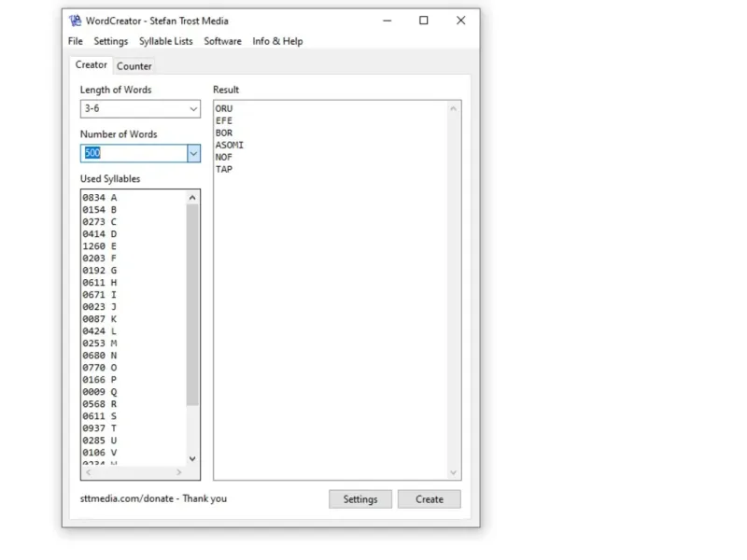Image resolution: width=747 pixels, height=560 pixels.
Task: Expand the Length of Words dropdown
Action: [193, 109]
